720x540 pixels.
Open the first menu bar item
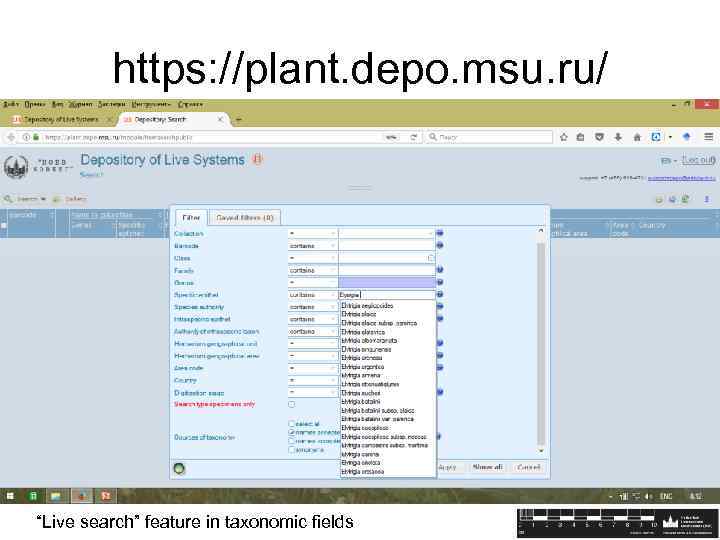tap(11, 104)
